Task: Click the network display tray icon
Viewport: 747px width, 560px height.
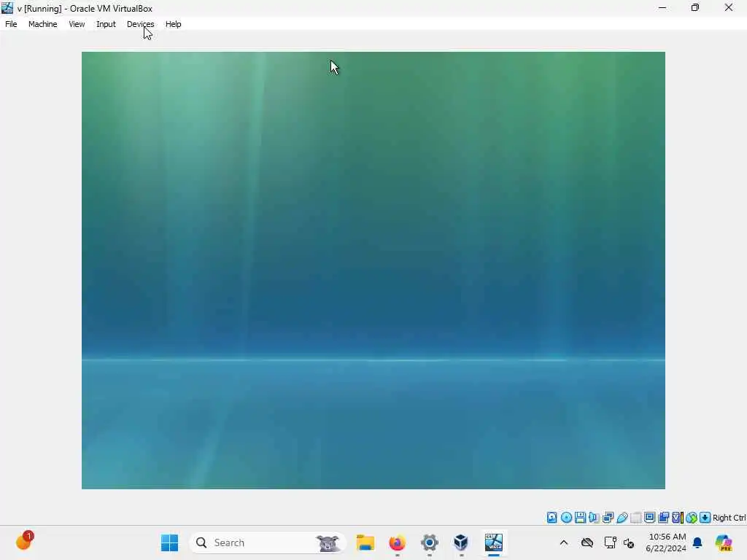Action: (x=611, y=542)
